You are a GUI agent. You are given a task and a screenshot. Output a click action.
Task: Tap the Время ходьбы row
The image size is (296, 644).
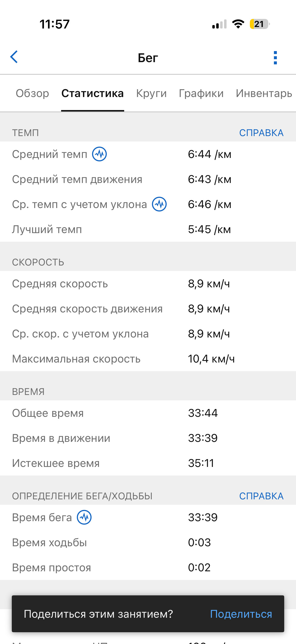(148, 542)
